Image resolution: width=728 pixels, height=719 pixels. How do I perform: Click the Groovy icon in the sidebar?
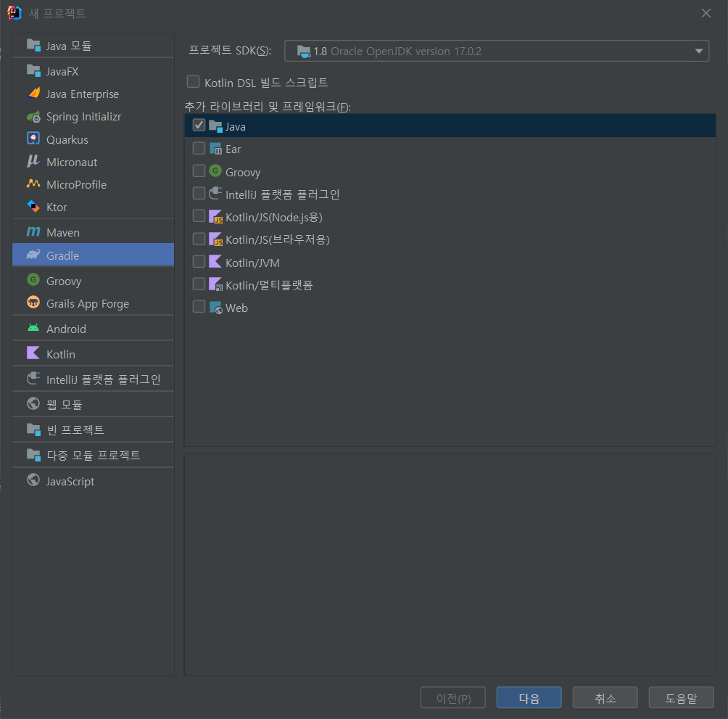coord(33,280)
